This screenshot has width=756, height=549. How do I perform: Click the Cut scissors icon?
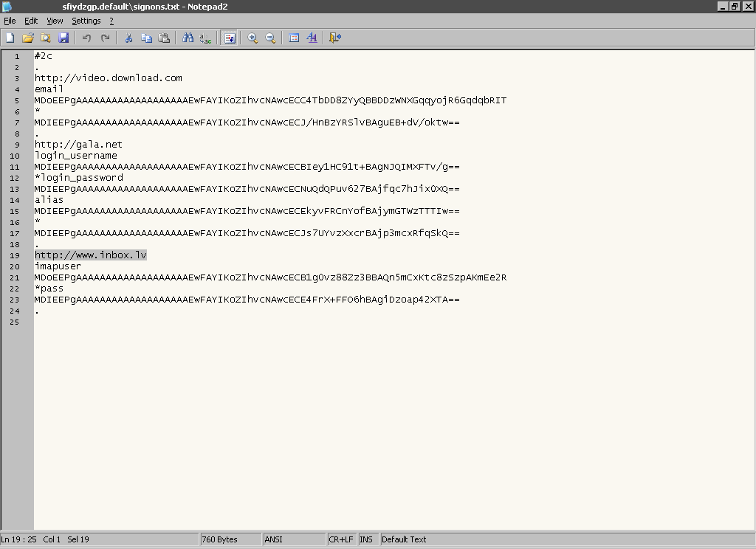(x=128, y=38)
